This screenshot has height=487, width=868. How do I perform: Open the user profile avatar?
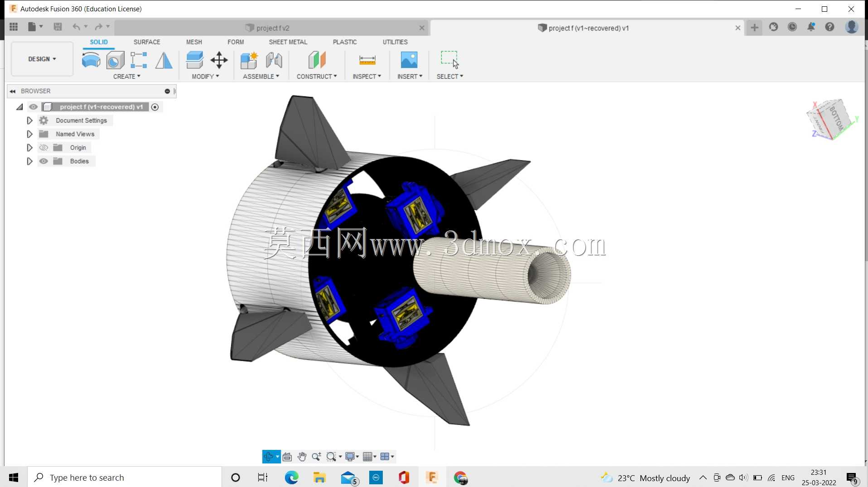[852, 27]
